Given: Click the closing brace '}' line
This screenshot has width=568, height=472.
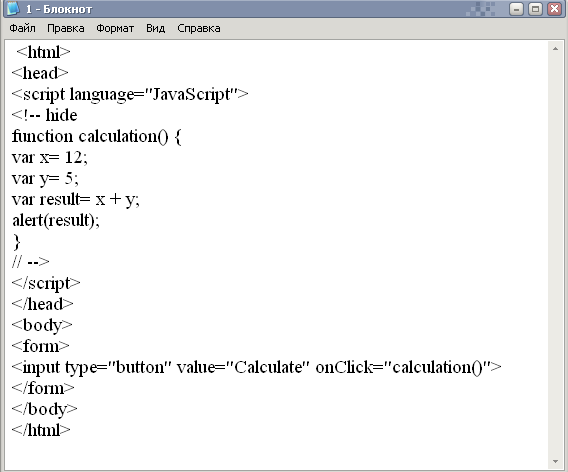Looking at the screenshot, I should coord(17,242).
